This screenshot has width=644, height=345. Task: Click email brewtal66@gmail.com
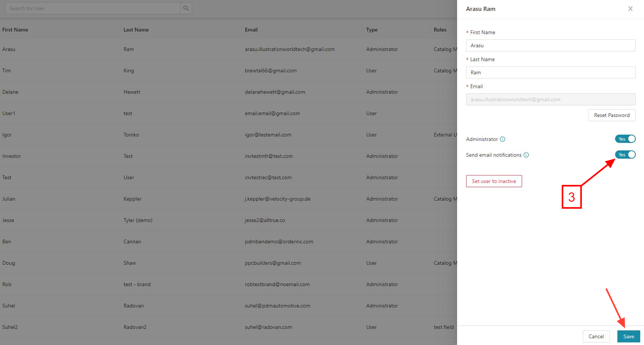[271, 70]
